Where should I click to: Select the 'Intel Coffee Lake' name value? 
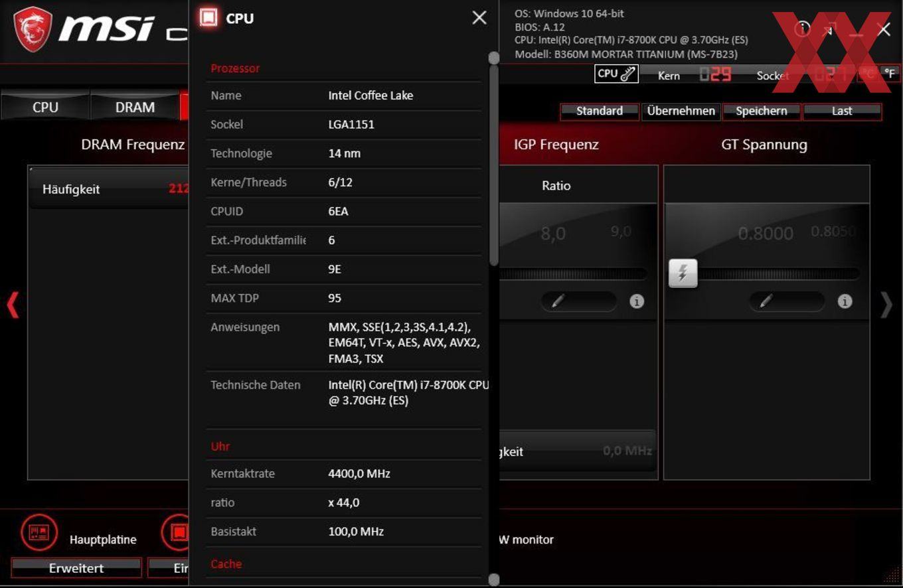click(x=370, y=96)
